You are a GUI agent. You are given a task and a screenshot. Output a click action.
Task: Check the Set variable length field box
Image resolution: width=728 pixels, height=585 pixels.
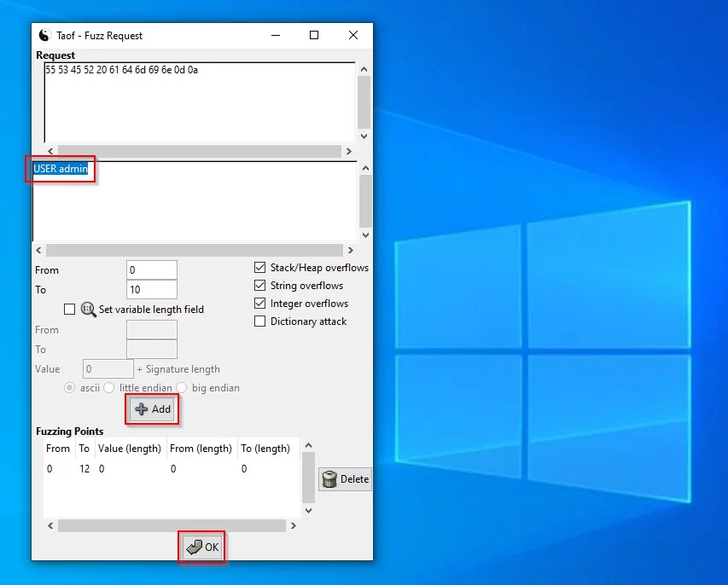(x=70, y=310)
